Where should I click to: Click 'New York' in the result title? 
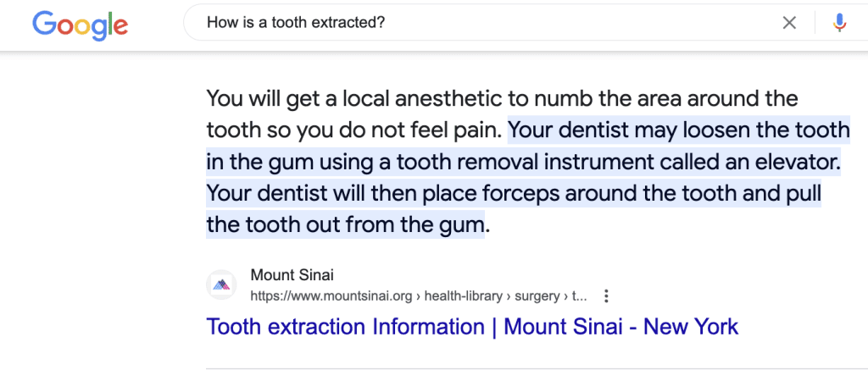tap(691, 327)
